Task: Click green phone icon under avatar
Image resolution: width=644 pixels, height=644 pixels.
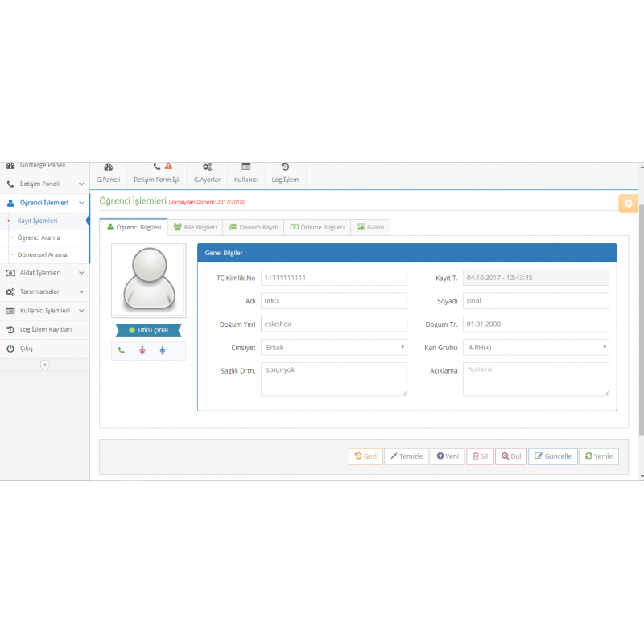Action: click(122, 350)
